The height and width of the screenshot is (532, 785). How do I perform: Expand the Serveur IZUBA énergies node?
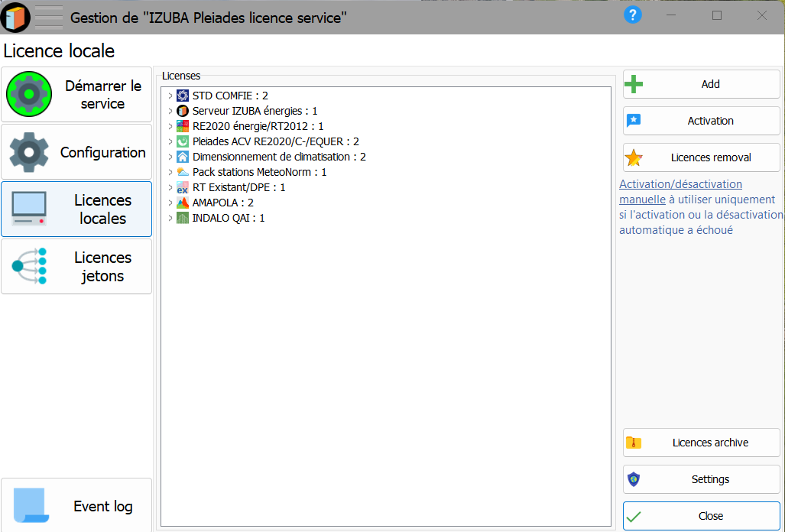[x=170, y=111]
